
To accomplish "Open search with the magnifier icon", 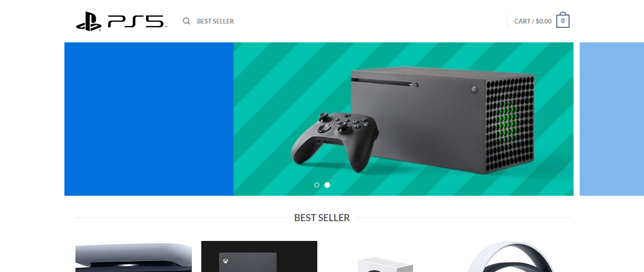I will (x=187, y=21).
